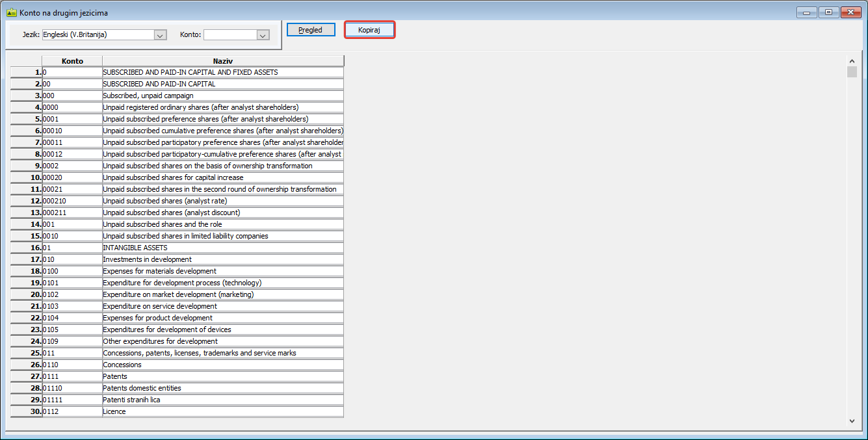Screen dimensions: 868x440
Task: Click the Konto column header
Action: pos(72,61)
